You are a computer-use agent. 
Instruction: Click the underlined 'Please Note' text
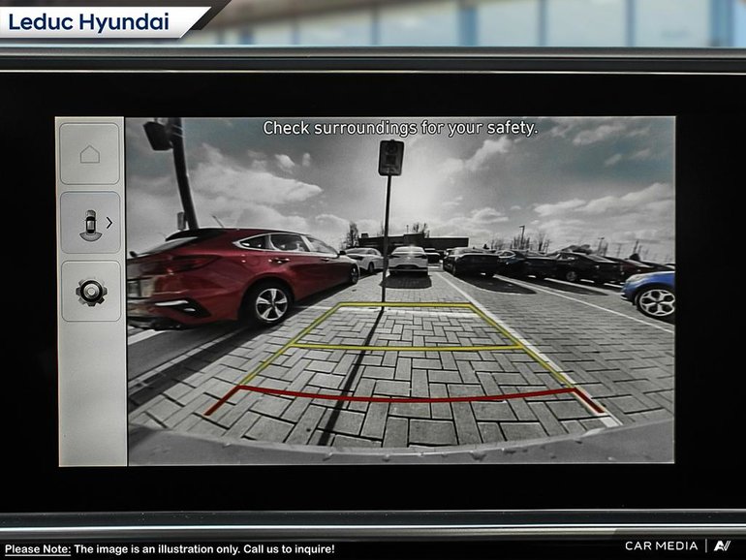point(37,549)
